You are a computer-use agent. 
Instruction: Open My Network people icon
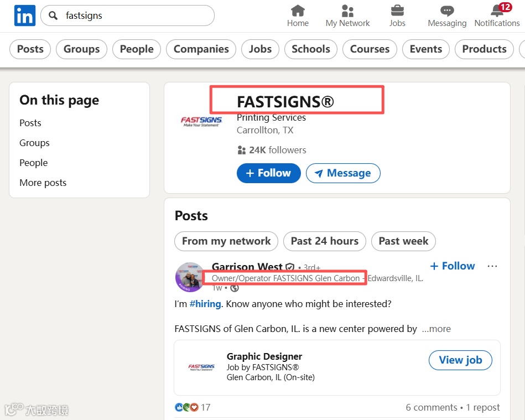coord(347,11)
